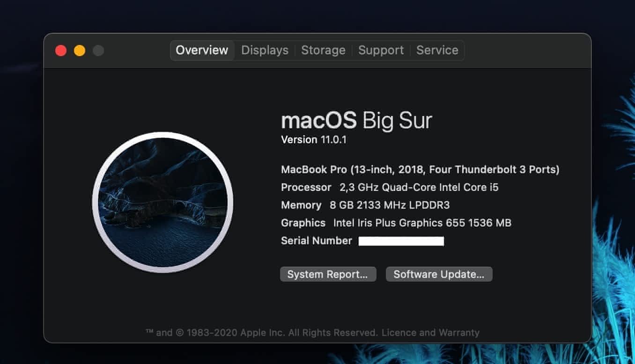
Task: Click the Memory label
Action: [x=301, y=205]
